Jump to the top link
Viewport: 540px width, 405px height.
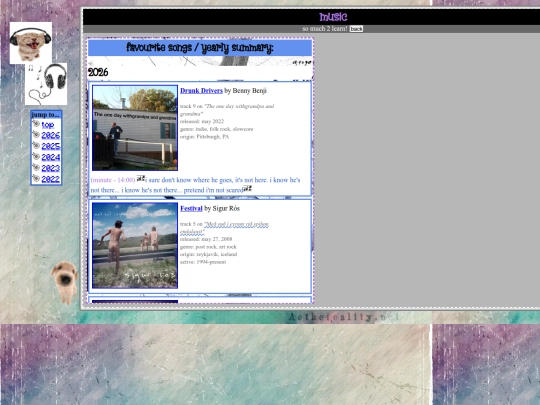pos(48,125)
